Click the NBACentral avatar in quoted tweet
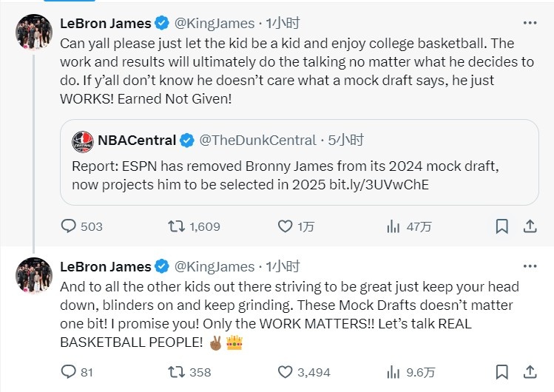Screen dimensions: 554x392 [x=82, y=141]
